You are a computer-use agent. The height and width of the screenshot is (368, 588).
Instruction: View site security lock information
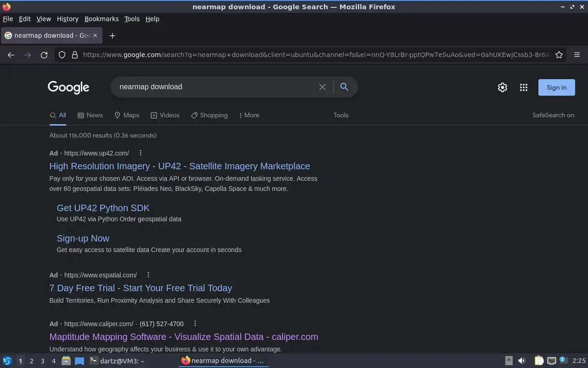tap(75, 55)
